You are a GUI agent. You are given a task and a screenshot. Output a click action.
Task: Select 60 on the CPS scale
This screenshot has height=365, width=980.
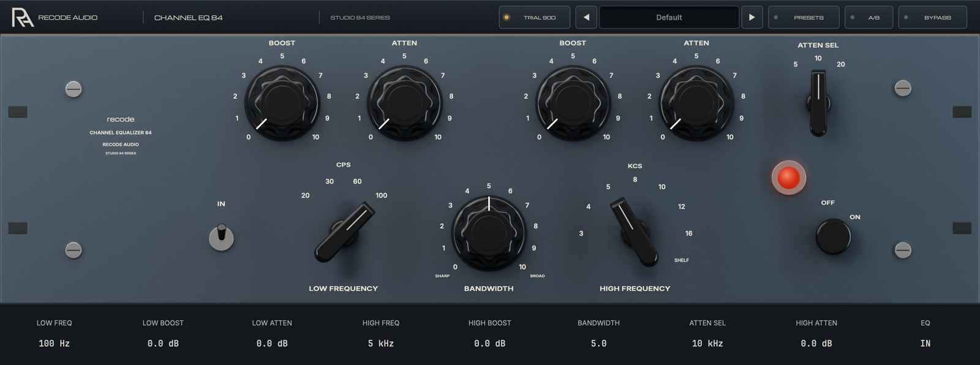pos(357,181)
